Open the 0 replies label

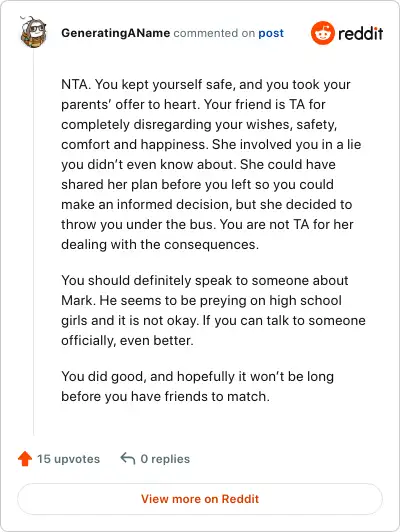(x=165, y=459)
